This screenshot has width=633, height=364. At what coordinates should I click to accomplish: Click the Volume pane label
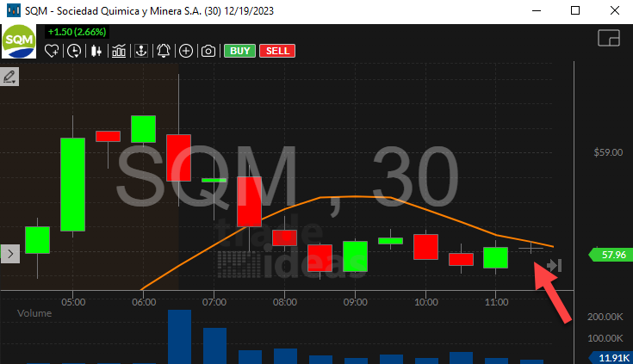pos(34,313)
